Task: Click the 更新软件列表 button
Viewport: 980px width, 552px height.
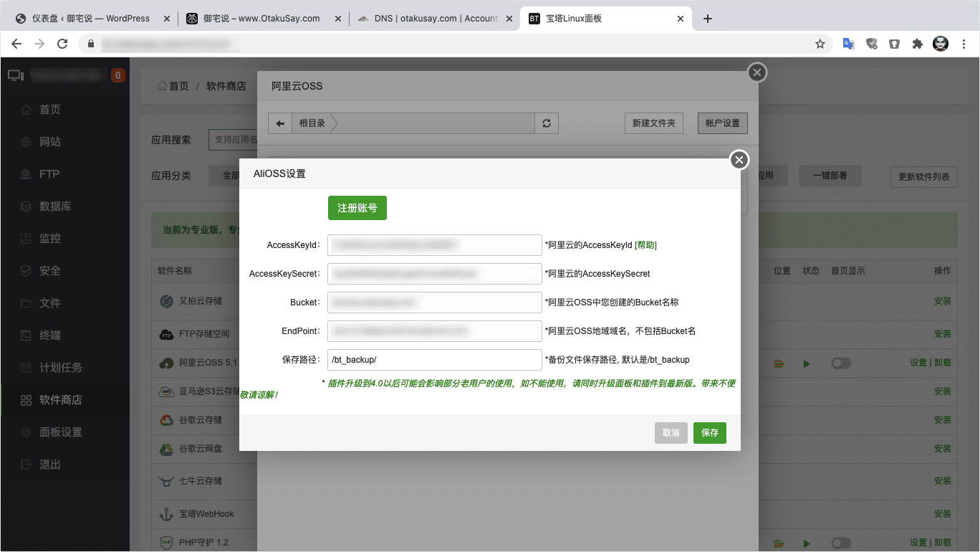Action: click(924, 177)
